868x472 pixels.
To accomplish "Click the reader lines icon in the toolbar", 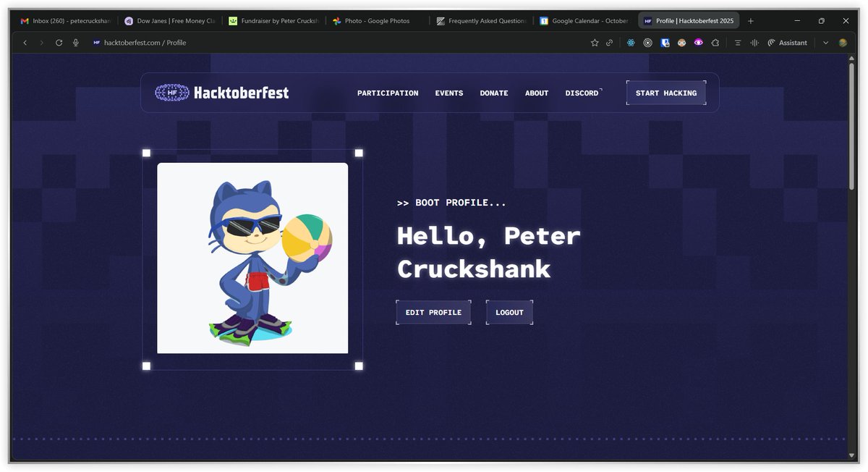I will click(738, 43).
